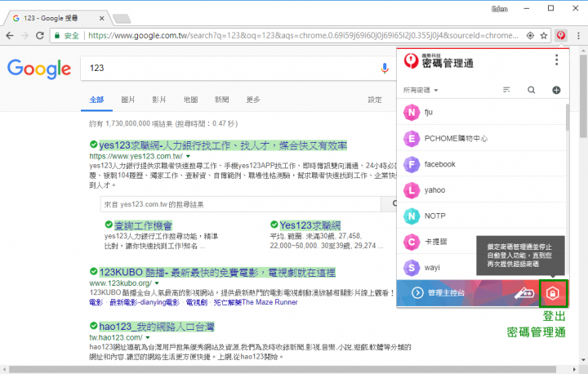
Task: Switch to the 全部 results tab
Action: (x=96, y=100)
